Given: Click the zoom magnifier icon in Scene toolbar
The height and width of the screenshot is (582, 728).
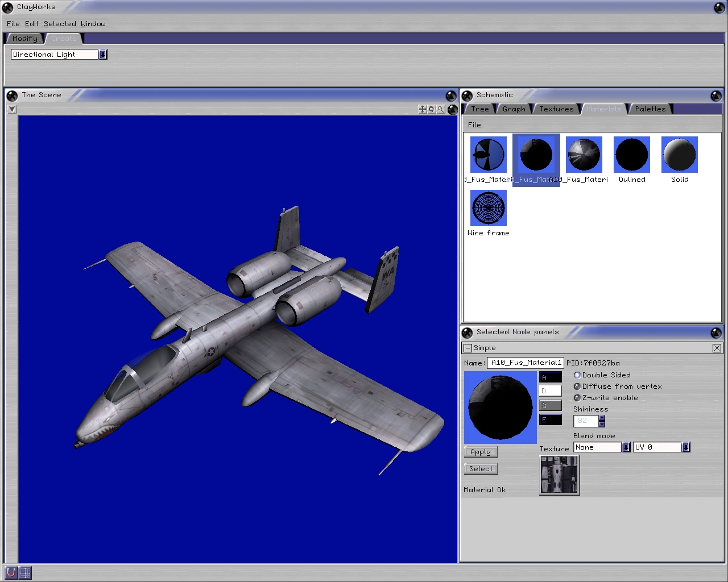Looking at the screenshot, I should coord(440,109).
